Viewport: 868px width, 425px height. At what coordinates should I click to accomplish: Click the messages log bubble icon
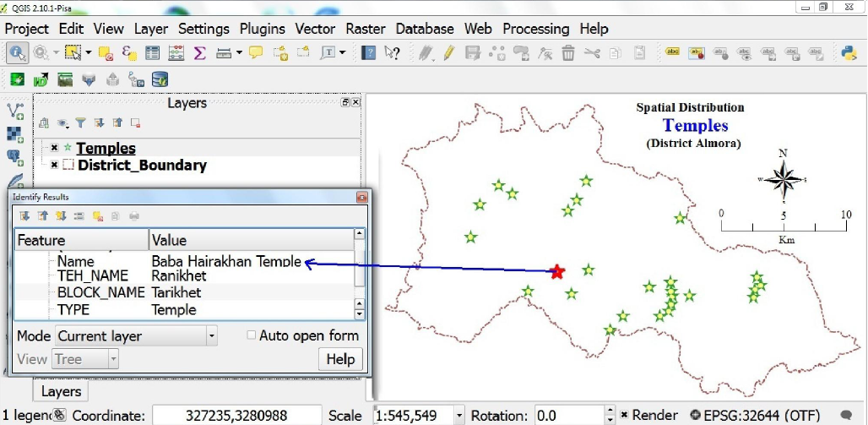[x=846, y=415]
